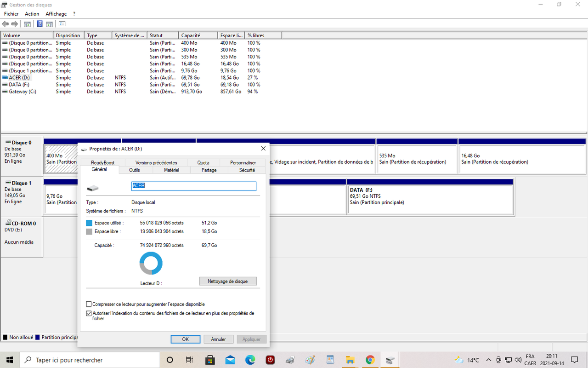Click the disk usage donut chart
The image size is (588, 368).
click(x=151, y=264)
